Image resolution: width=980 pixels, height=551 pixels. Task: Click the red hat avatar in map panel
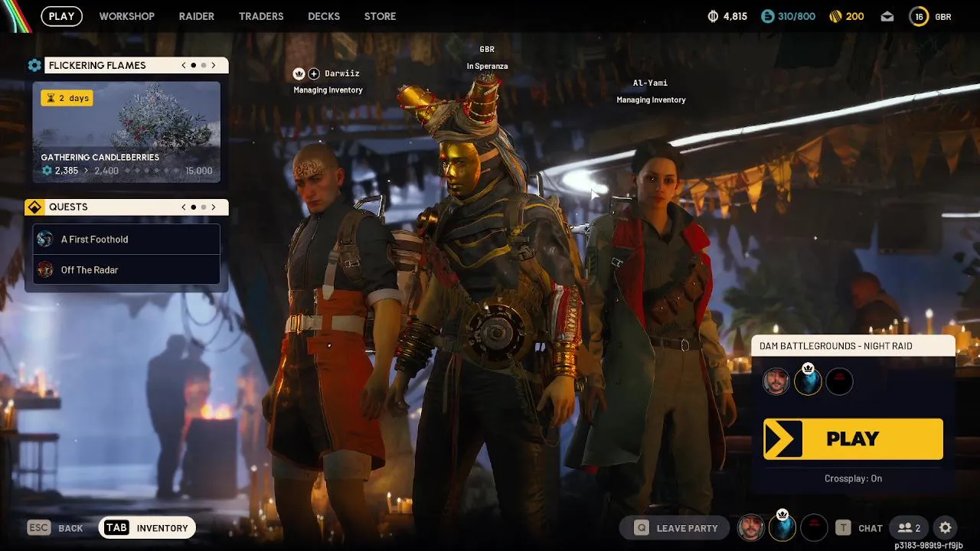839,381
